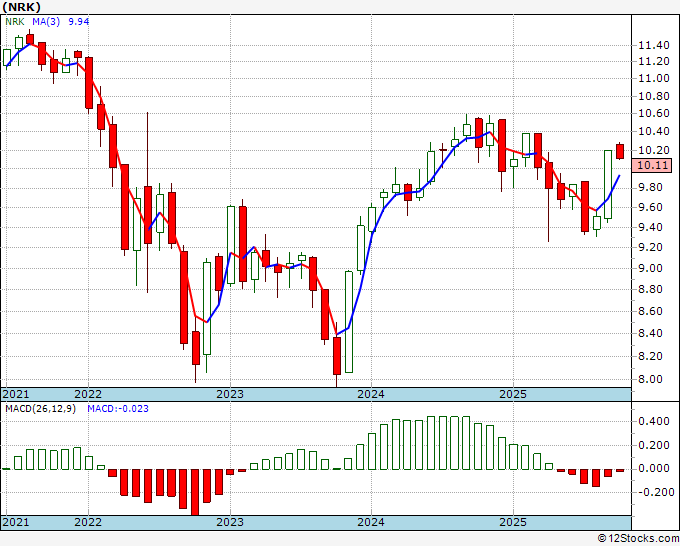
Task: Click the 0.000 MACD axis label
Action: 654,469
